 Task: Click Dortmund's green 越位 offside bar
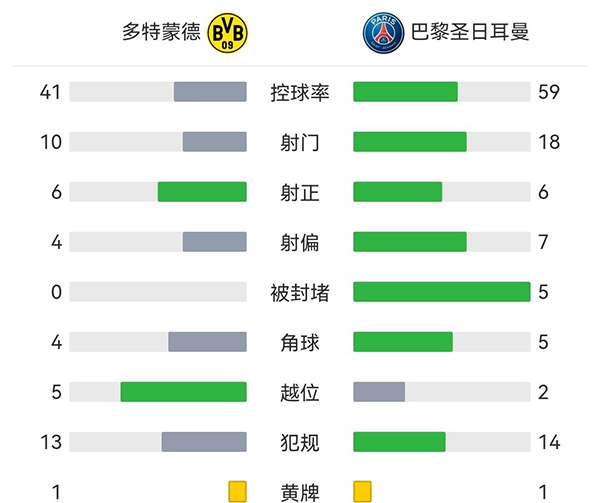[x=183, y=392]
